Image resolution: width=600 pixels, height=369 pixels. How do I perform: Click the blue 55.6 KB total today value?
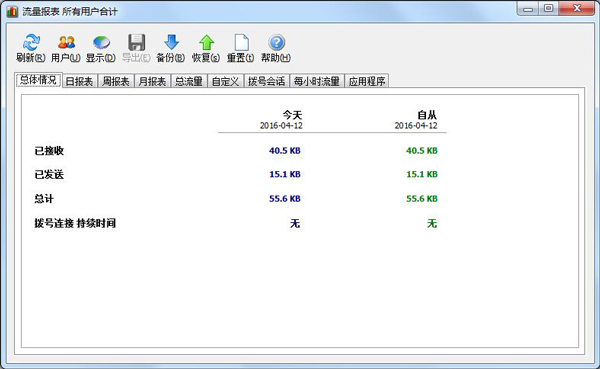point(285,199)
